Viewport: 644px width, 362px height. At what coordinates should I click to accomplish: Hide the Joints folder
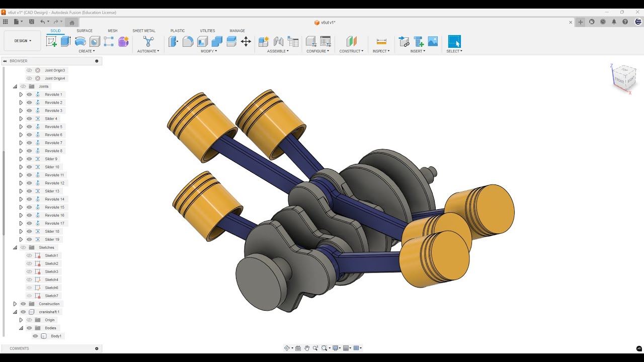(23, 86)
